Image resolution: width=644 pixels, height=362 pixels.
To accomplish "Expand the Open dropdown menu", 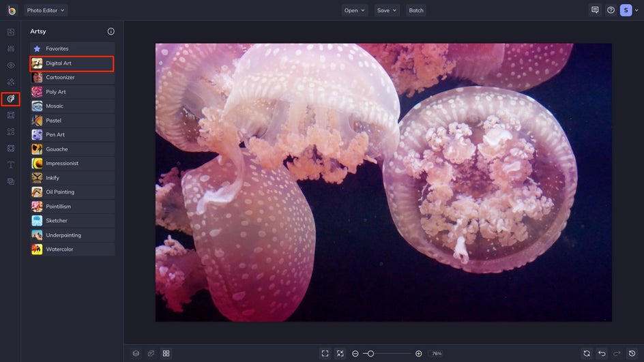I will click(x=355, y=10).
